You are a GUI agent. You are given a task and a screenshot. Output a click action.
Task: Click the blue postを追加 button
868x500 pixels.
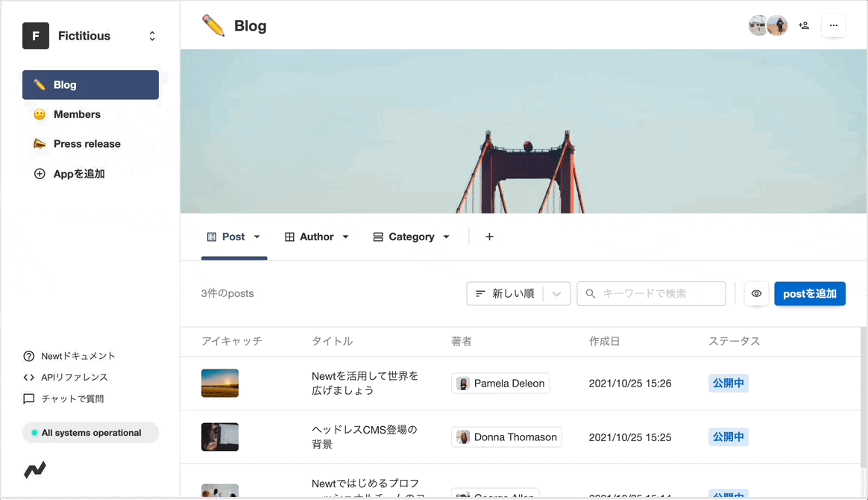point(809,294)
